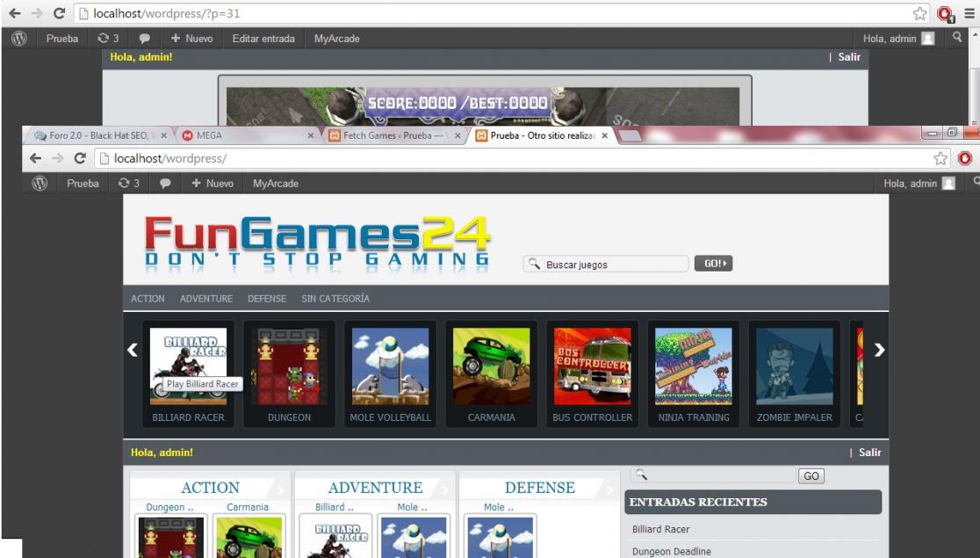Open the Chrome menu in back window
This screenshot has height=558, width=980.
[969, 14]
